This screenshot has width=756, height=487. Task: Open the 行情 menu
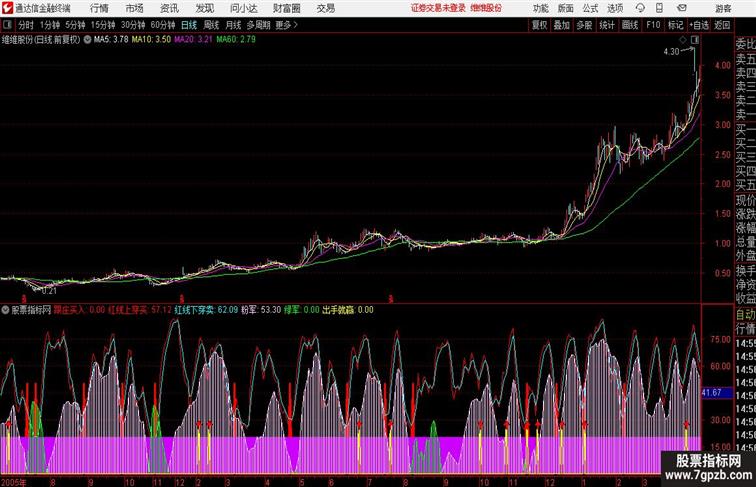pyautogui.click(x=99, y=8)
